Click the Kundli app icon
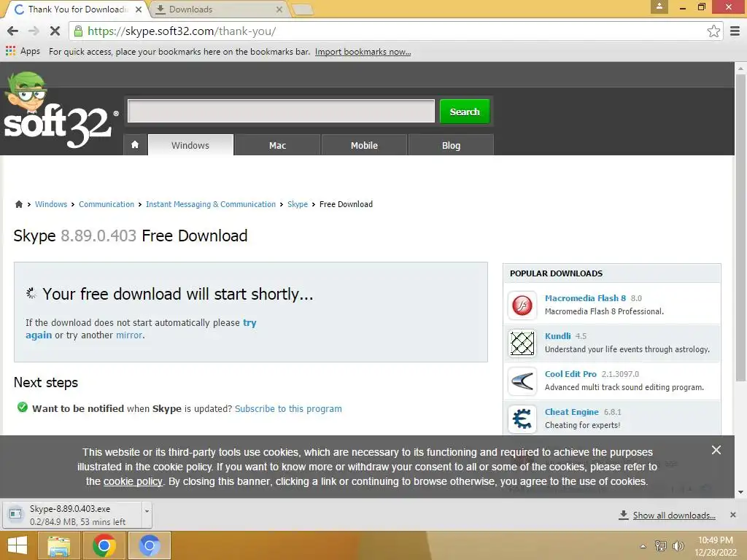This screenshot has height=560, width=747. click(x=522, y=343)
